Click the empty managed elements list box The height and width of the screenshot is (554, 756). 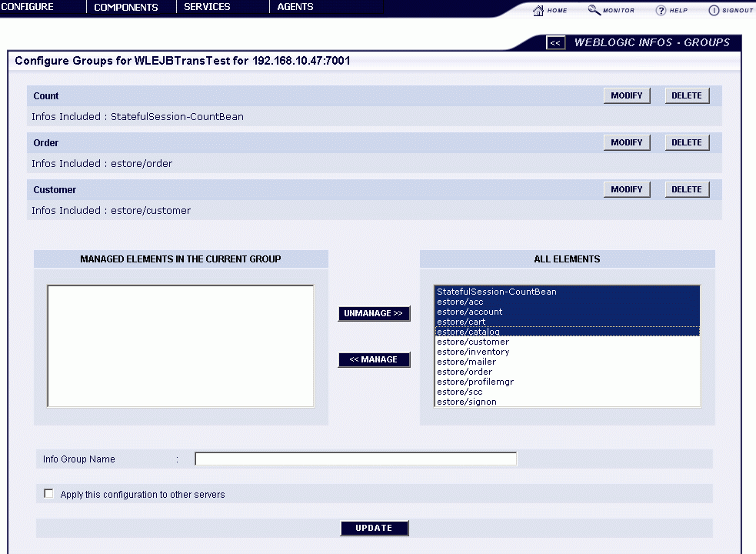pos(181,346)
